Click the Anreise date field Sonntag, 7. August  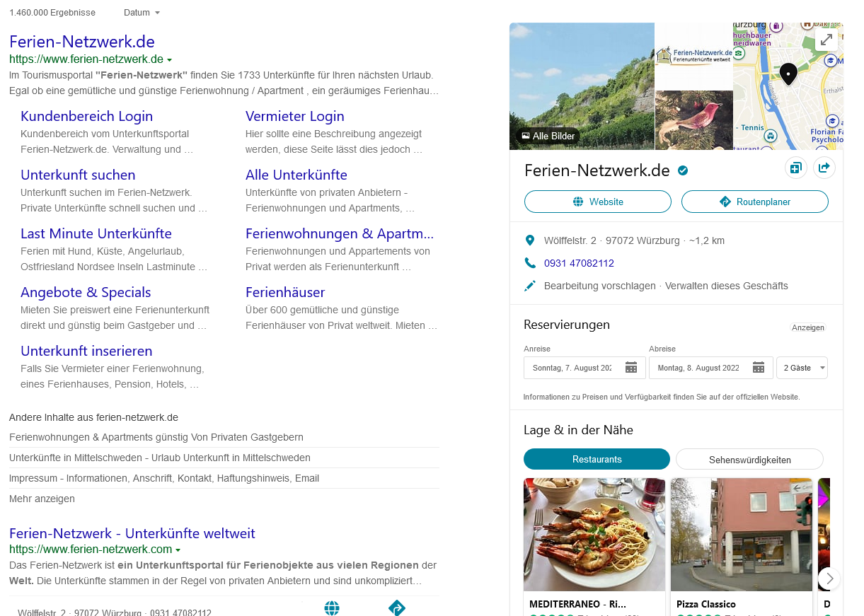584,368
